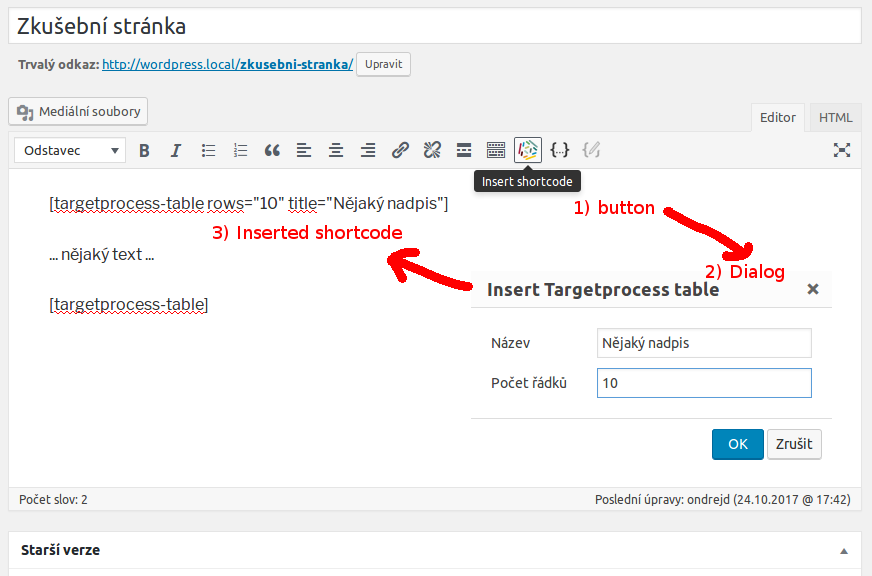Switch to the Editor tab
872x576 pixels.
tap(777, 117)
